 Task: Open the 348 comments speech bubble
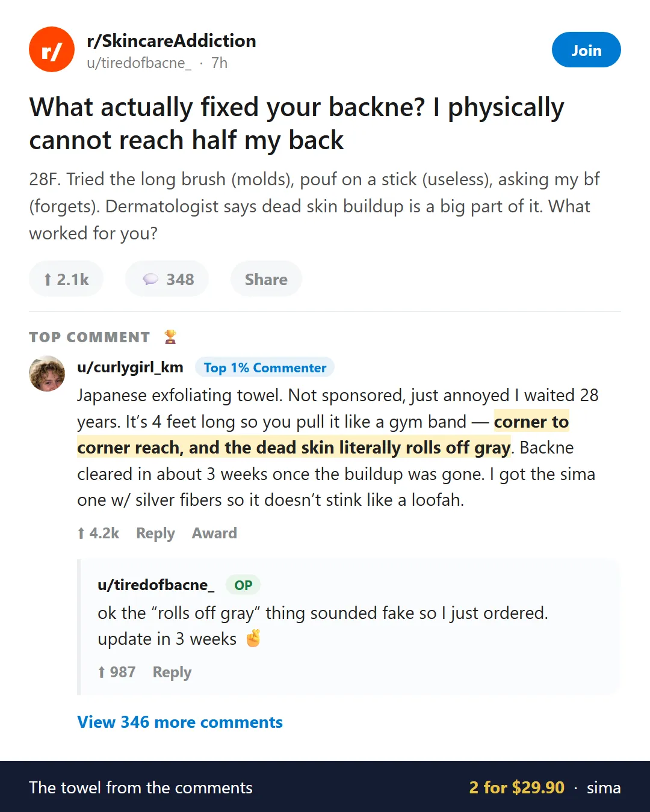coord(167,279)
